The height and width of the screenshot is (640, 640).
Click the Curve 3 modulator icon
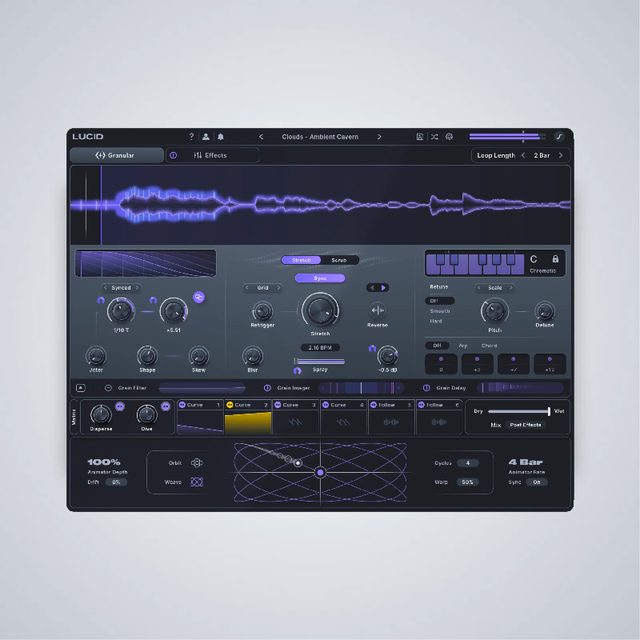pos(278,405)
